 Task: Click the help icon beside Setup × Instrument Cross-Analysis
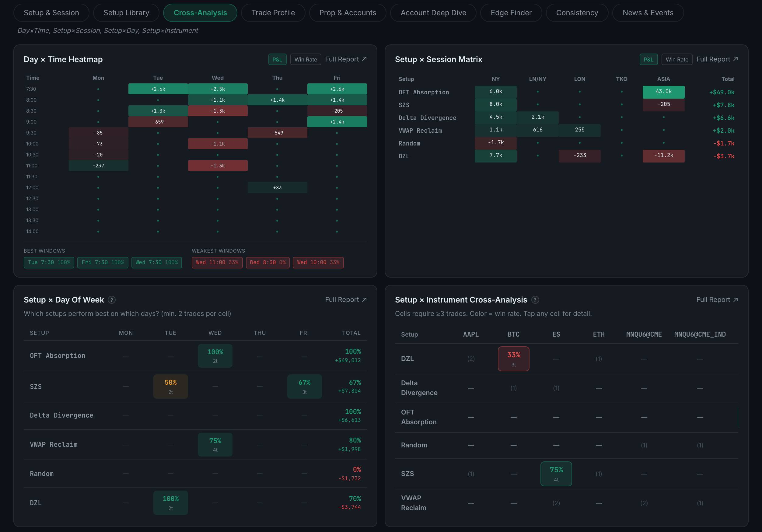[535, 300]
